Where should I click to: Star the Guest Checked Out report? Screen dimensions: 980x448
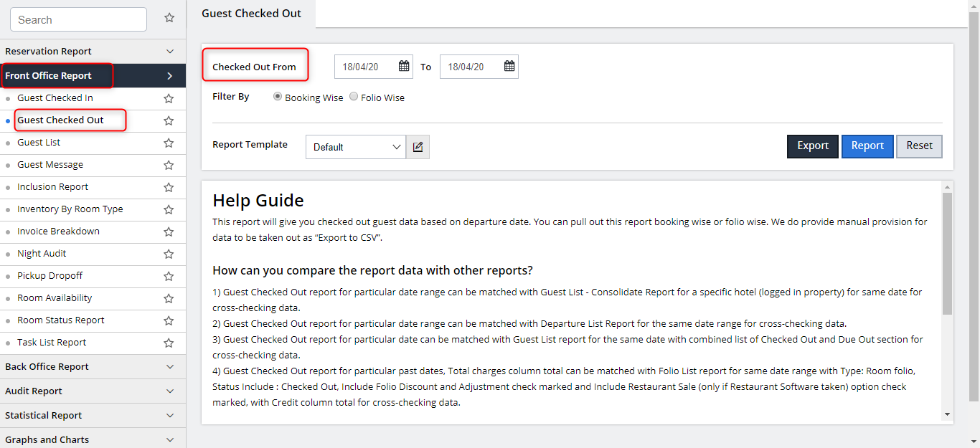pyautogui.click(x=169, y=120)
